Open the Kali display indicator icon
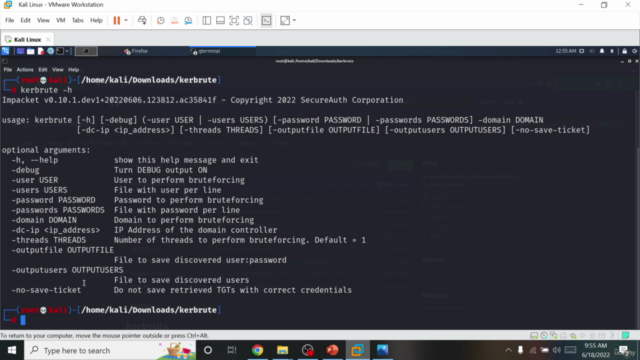The width and height of the screenshot is (640, 360). (582, 51)
